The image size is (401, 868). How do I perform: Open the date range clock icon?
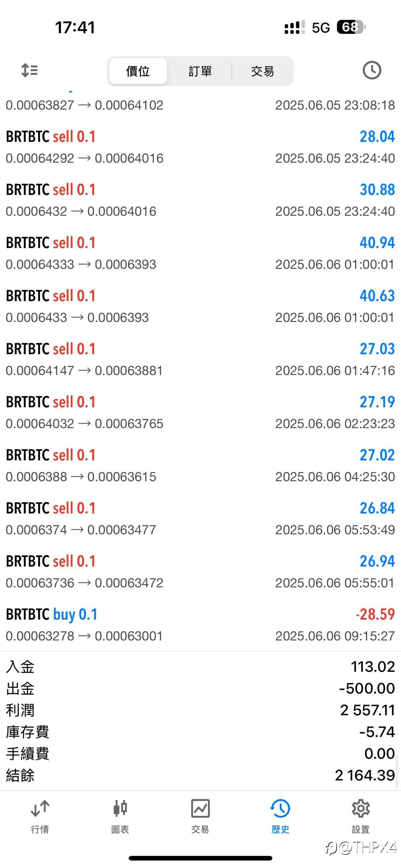[372, 70]
